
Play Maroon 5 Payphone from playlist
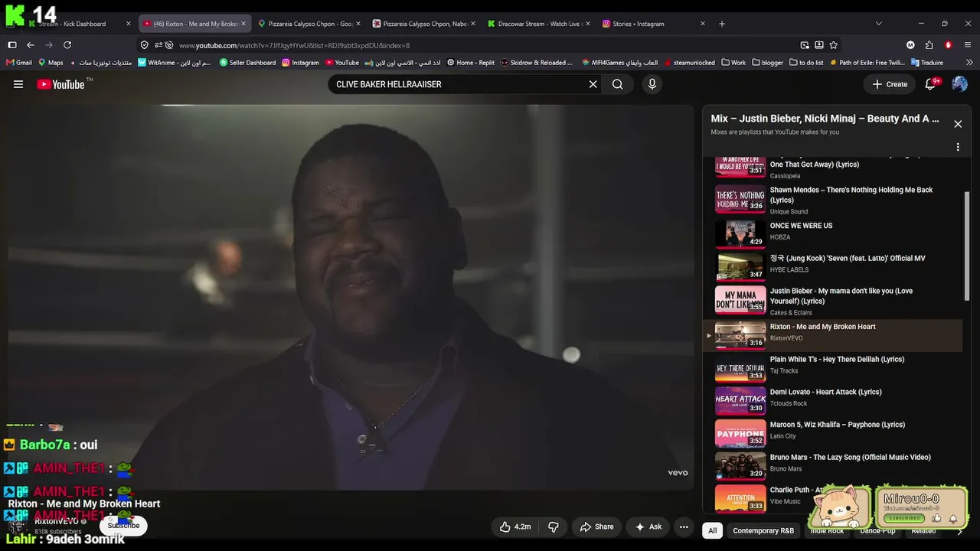(832, 434)
